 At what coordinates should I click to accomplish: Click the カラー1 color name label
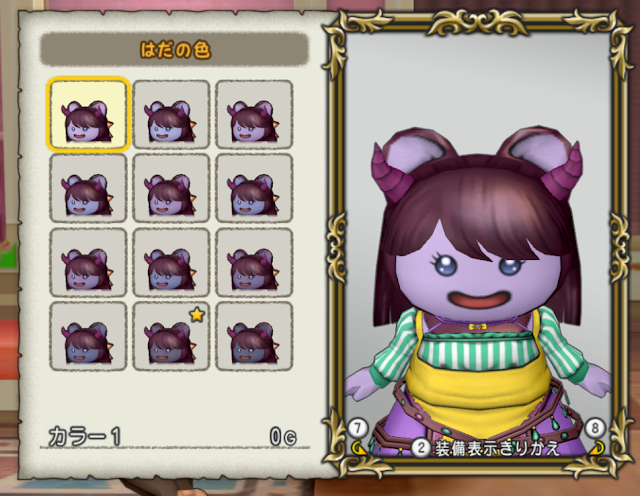point(85,437)
